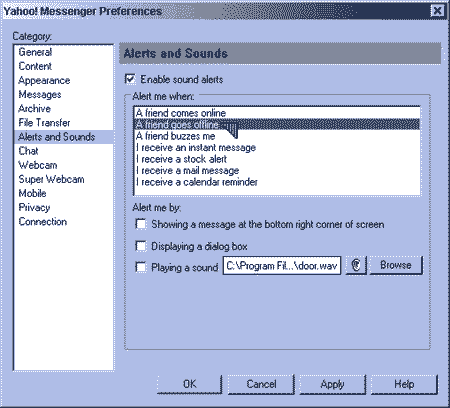
Task: Choose 'I receive an instant message' alert
Action: 277,147
